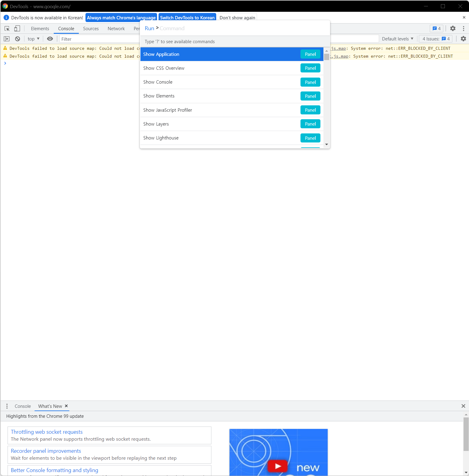Create live expression eye icon
The height and width of the screenshot is (476, 469).
click(x=50, y=39)
